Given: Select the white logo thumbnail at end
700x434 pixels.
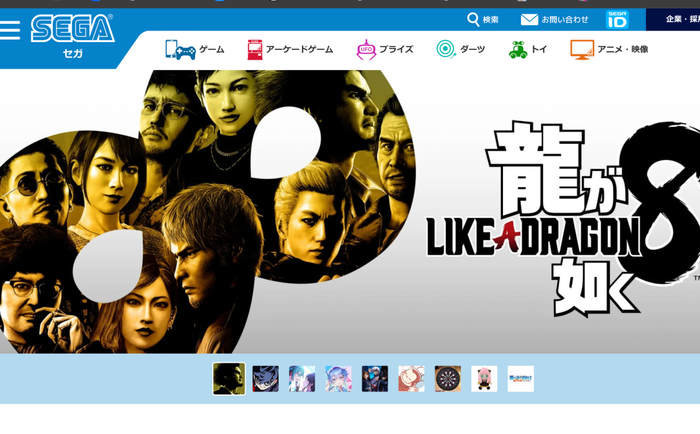Looking at the screenshot, I should pos(521,379).
